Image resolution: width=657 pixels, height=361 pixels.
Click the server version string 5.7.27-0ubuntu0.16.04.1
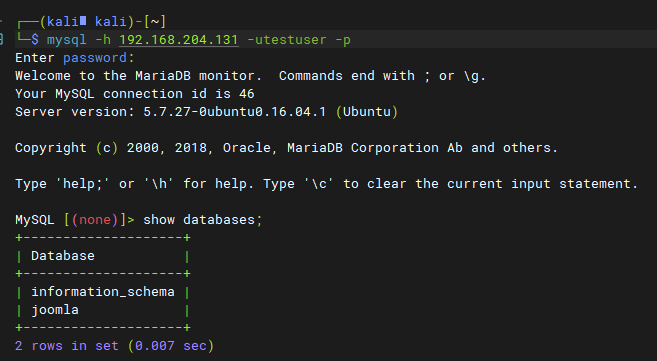click(x=235, y=111)
